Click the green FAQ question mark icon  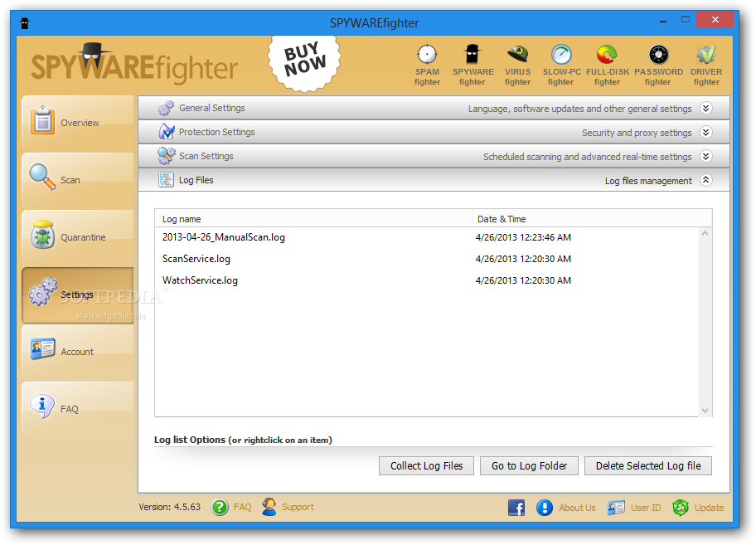point(220,508)
